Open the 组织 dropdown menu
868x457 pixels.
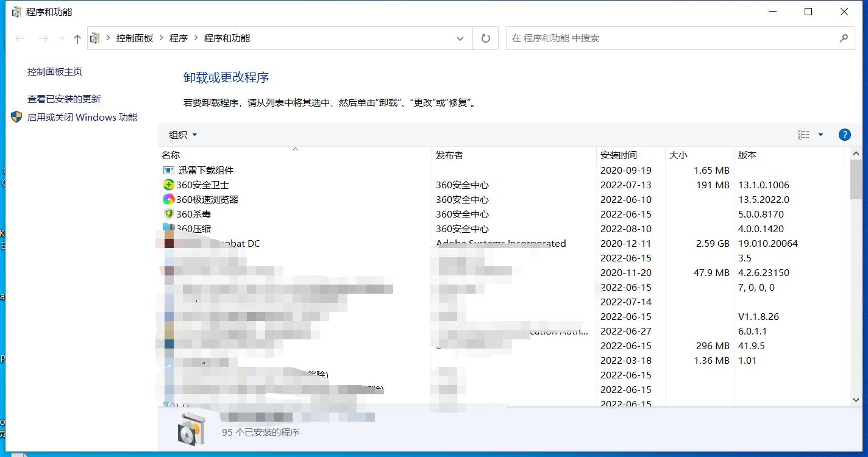tap(183, 135)
